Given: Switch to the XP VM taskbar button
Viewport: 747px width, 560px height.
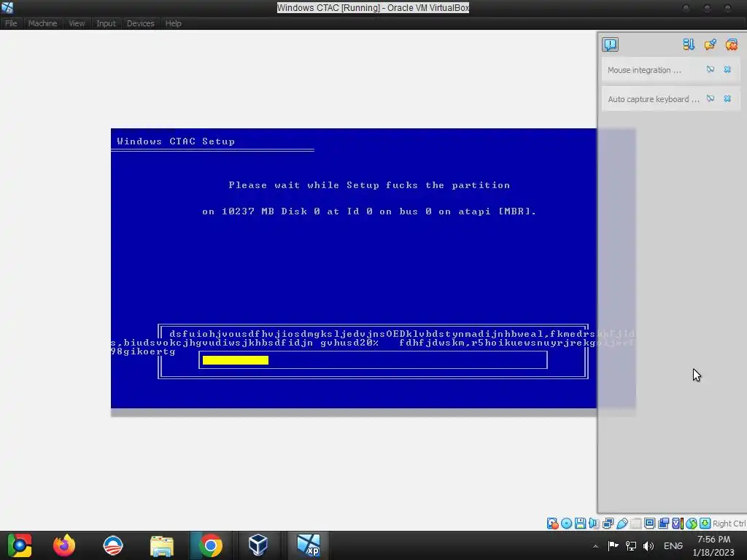Looking at the screenshot, I should (x=308, y=545).
